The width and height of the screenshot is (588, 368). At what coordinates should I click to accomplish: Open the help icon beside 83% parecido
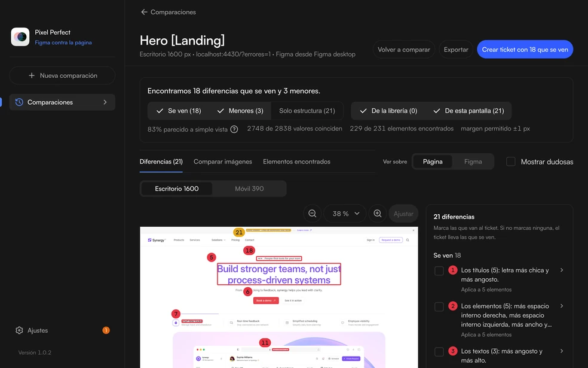[234, 129]
